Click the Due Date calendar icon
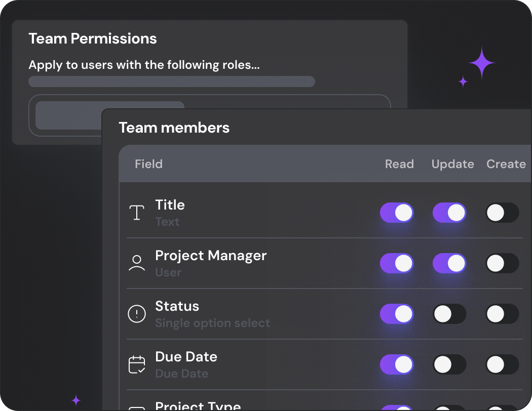The height and width of the screenshot is (411, 532). [x=136, y=364]
